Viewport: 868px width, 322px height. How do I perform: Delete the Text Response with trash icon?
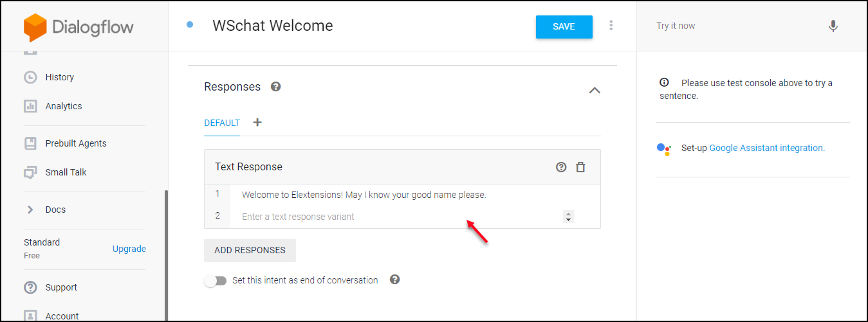click(580, 167)
